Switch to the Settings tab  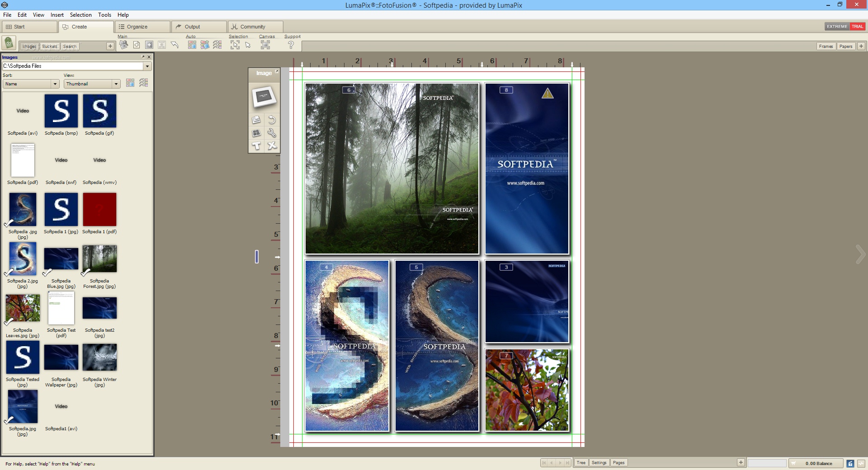599,462
